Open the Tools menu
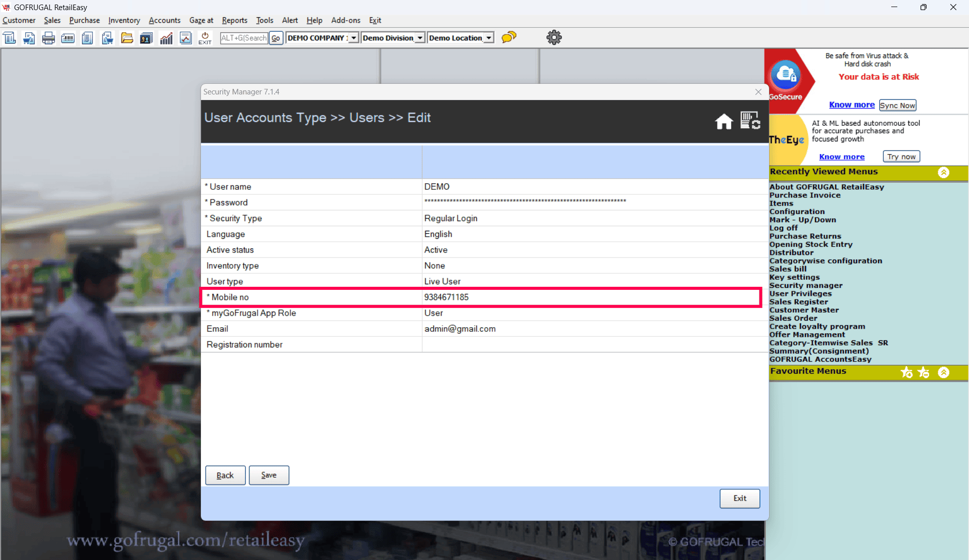 pos(265,20)
